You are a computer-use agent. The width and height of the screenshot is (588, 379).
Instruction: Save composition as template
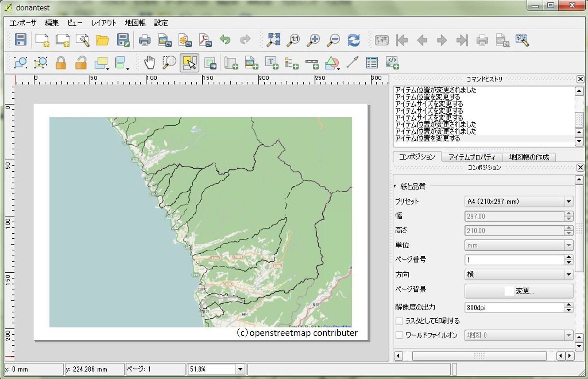[123, 40]
